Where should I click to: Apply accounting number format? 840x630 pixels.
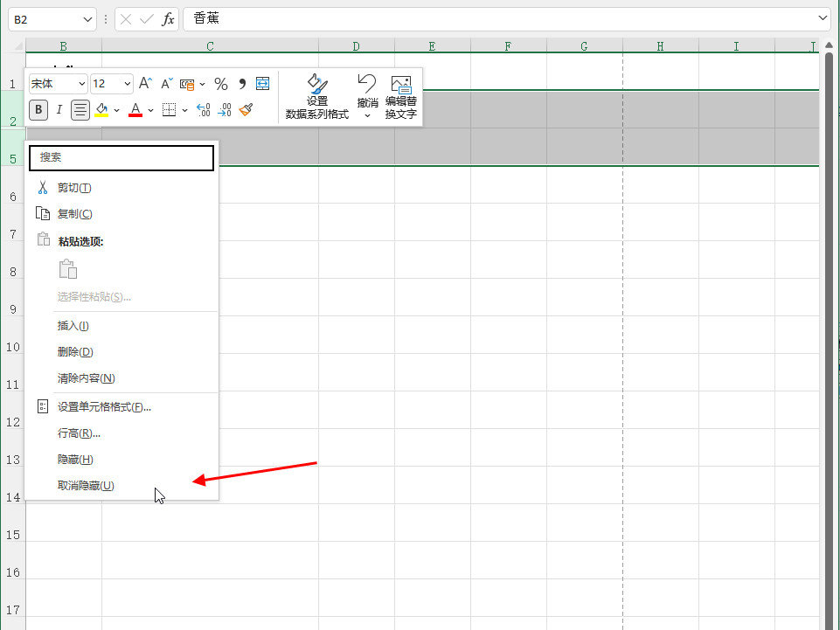tap(187, 84)
